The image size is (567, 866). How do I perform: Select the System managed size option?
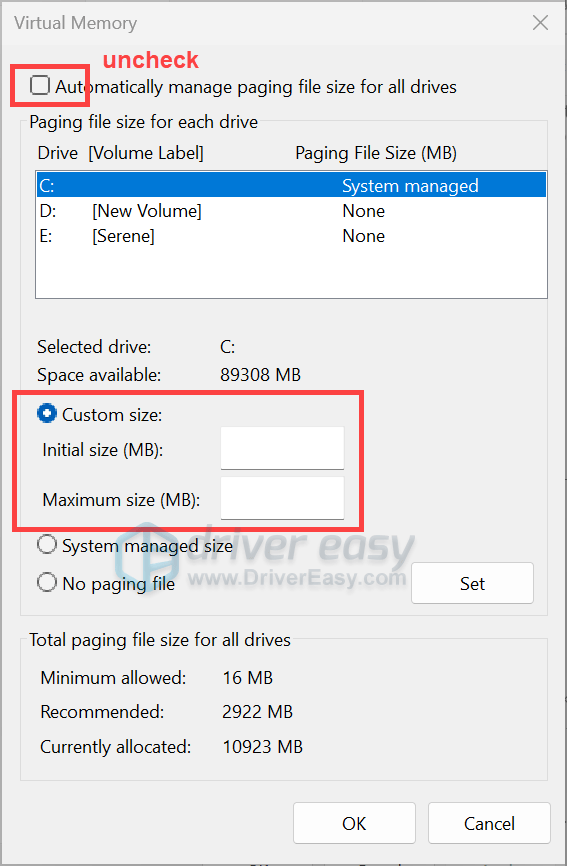click(x=47, y=545)
